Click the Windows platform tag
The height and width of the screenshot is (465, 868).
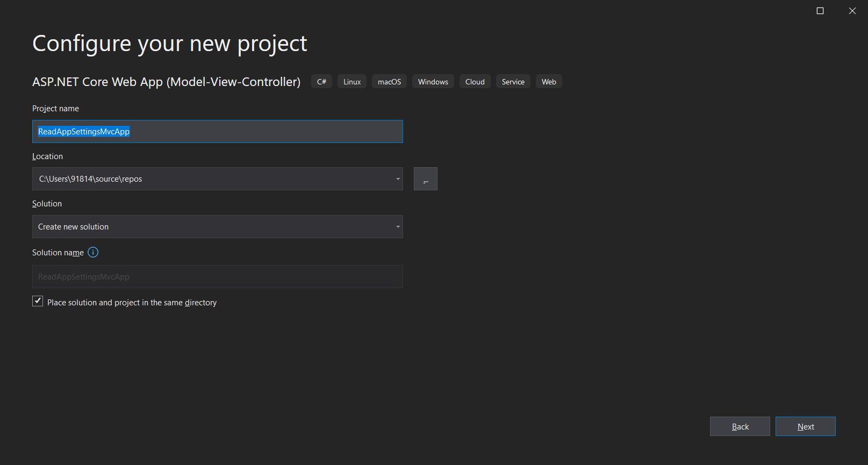[x=433, y=82]
